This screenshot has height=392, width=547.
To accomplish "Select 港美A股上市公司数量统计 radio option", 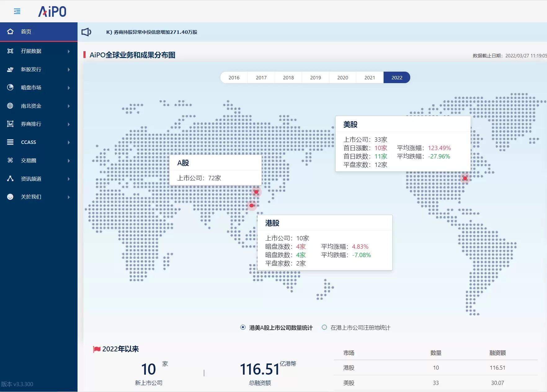I will point(243,327).
